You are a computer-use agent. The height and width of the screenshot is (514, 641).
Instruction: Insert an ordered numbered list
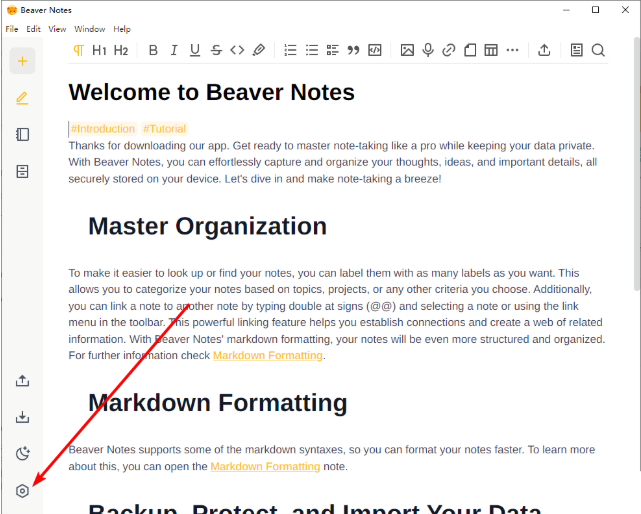point(290,50)
